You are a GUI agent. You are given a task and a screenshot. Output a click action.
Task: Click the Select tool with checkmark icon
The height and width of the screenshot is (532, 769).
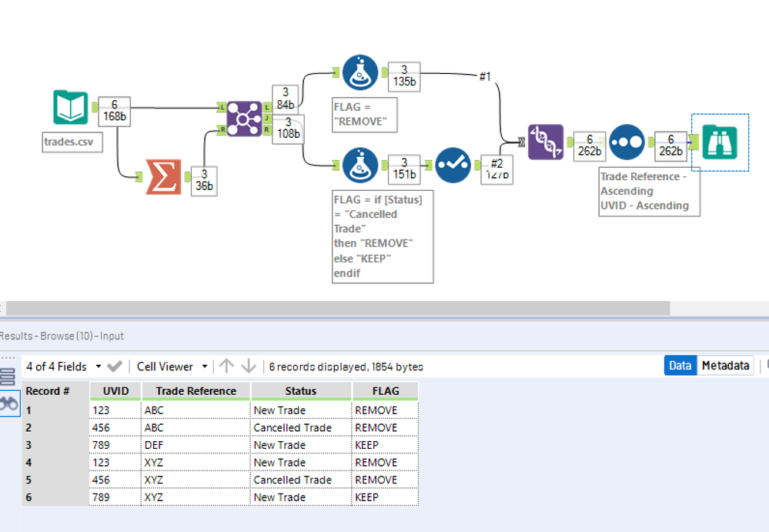tap(453, 166)
